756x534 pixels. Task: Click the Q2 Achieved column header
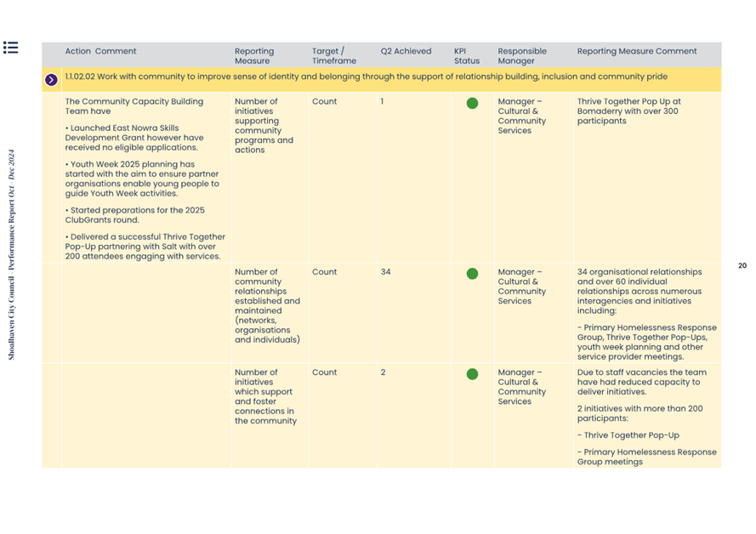[406, 51]
